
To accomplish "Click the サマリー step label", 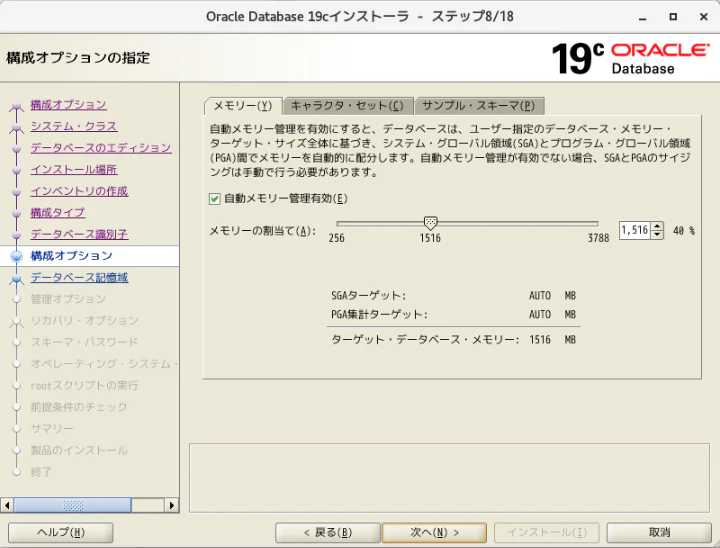I will (x=52, y=429).
